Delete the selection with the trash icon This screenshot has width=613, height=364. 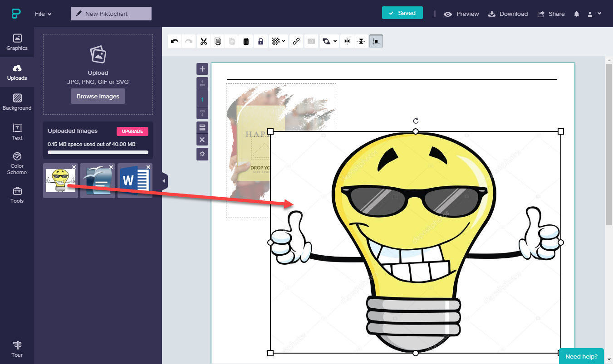[246, 41]
